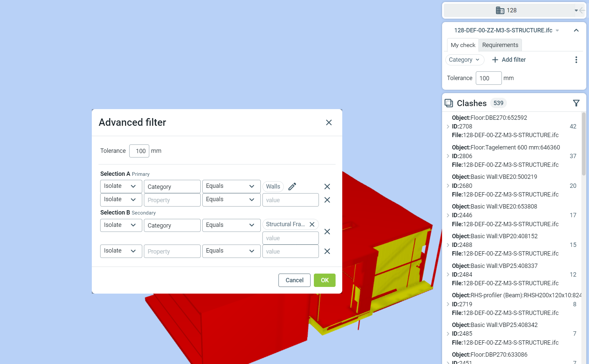Viewport: 589px width, 364px height.
Task: Switch to the Requirements tab
Action: tap(500, 45)
